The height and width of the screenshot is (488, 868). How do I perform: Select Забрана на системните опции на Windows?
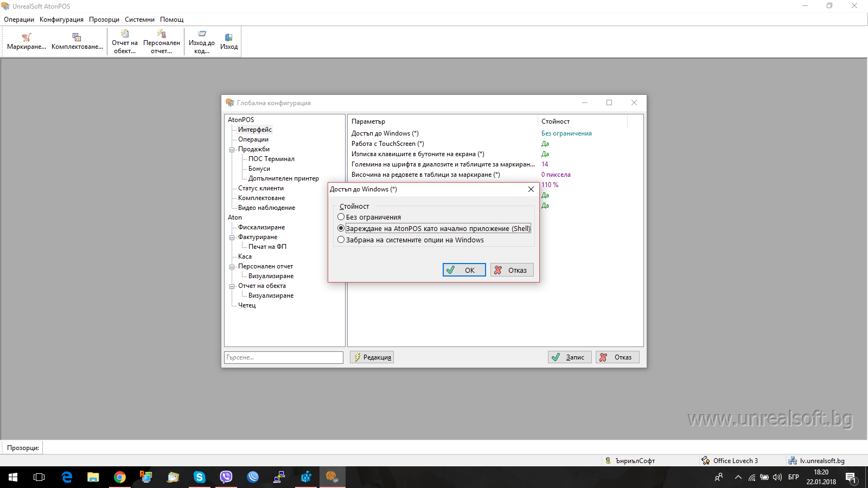pos(341,240)
